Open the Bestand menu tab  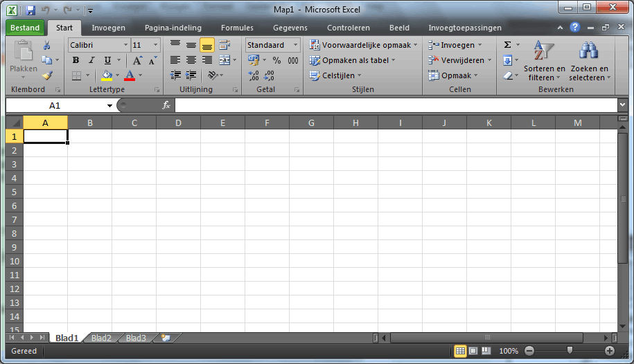click(26, 28)
